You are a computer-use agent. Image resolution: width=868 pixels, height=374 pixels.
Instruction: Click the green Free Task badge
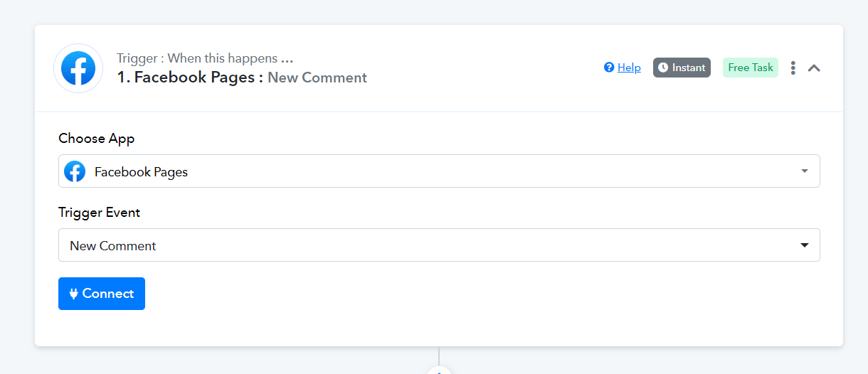pyautogui.click(x=751, y=68)
